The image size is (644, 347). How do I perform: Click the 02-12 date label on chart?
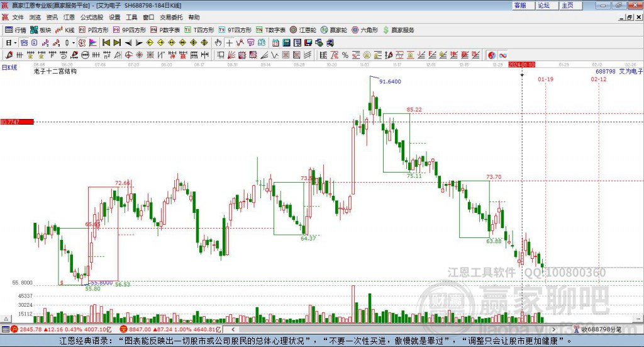point(599,79)
